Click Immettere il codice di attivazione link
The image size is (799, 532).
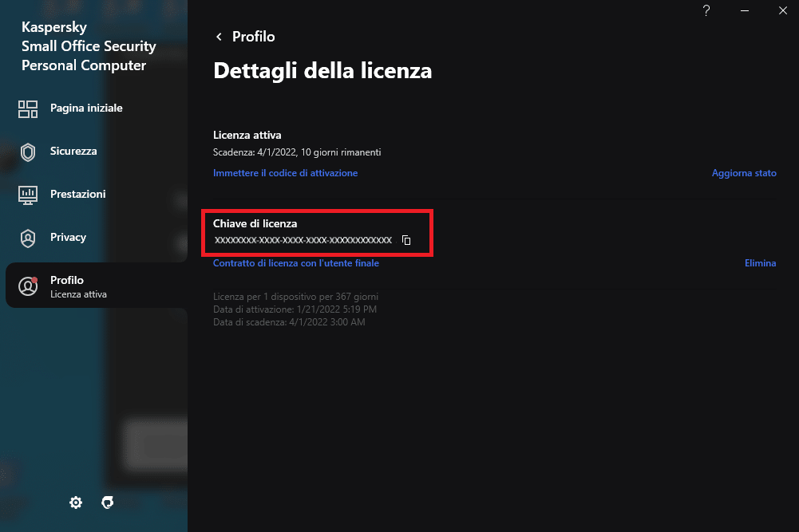[285, 173]
